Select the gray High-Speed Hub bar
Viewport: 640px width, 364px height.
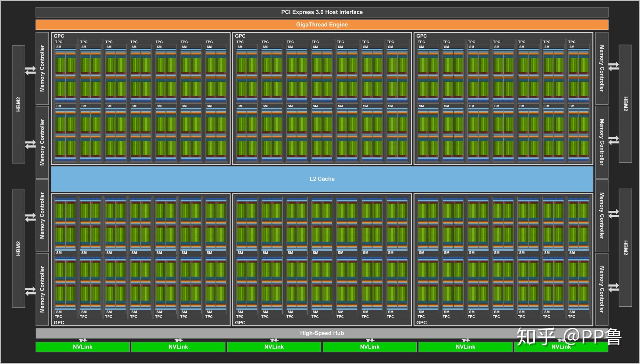coord(322,333)
